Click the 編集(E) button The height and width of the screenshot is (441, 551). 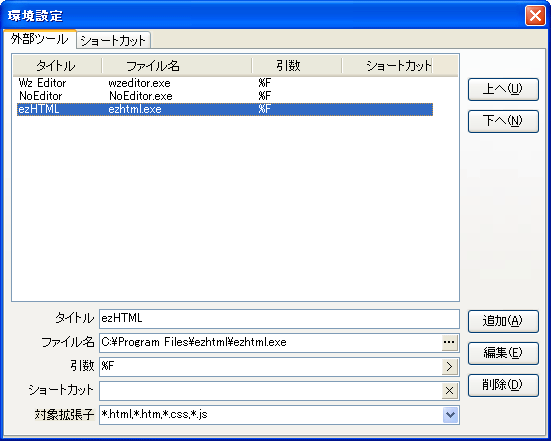[503, 353]
